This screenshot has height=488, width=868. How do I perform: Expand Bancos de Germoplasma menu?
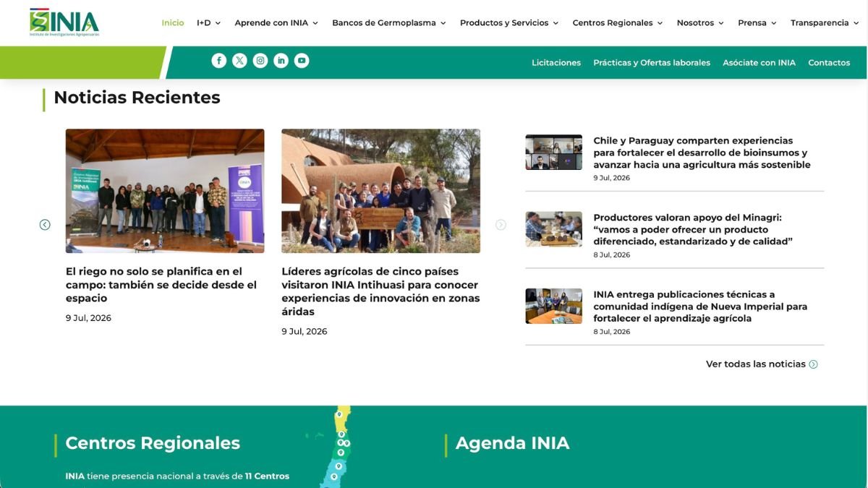point(389,23)
